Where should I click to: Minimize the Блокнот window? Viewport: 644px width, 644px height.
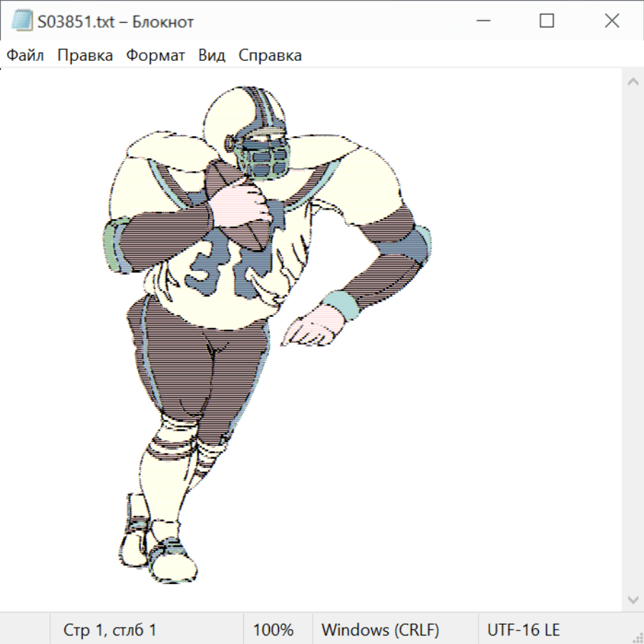coord(482,21)
